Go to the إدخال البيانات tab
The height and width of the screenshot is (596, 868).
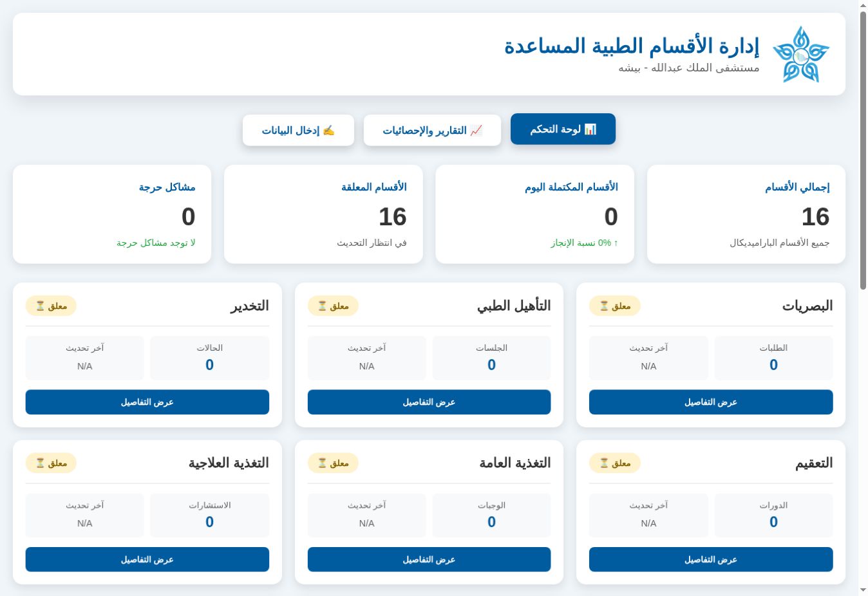tap(298, 130)
